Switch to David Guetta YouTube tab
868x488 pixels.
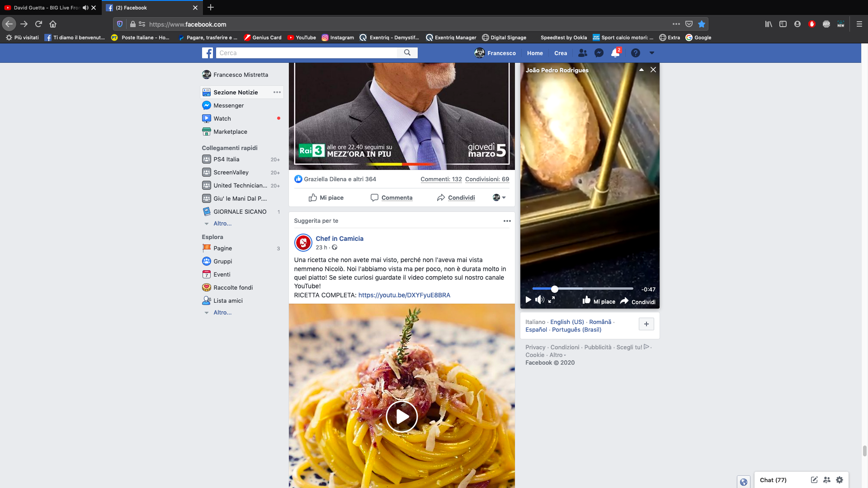45,8
